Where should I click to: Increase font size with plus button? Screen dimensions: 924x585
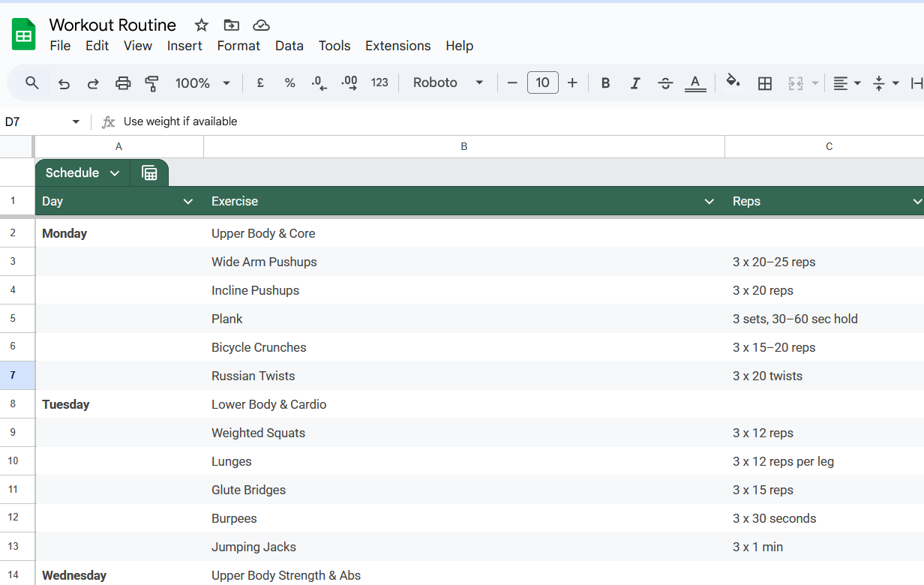tap(572, 83)
